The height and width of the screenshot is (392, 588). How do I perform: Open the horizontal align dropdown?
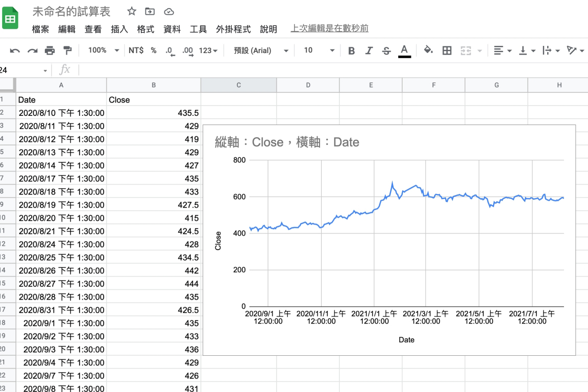click(500, 50)
